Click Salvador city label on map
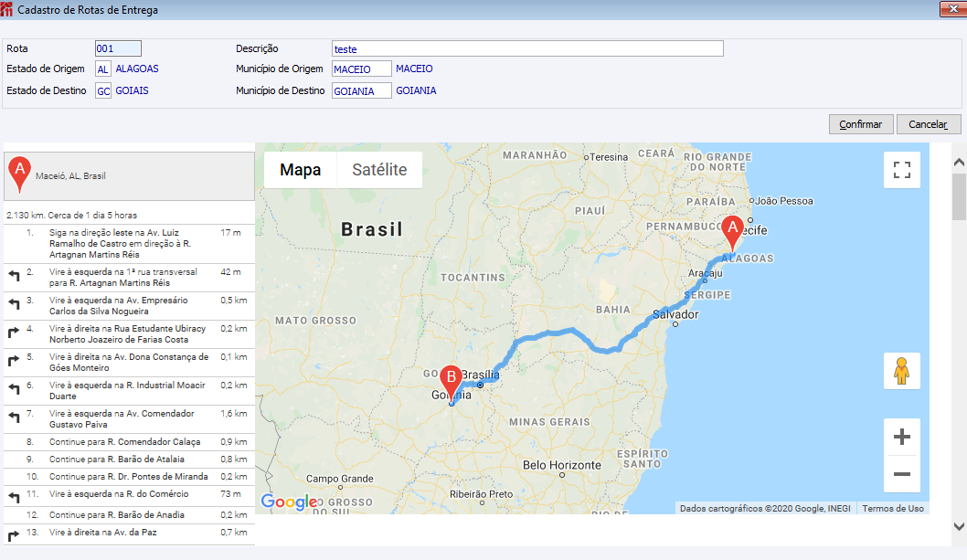The height and width of the screenshot is (560, 967). pos(675,314)
